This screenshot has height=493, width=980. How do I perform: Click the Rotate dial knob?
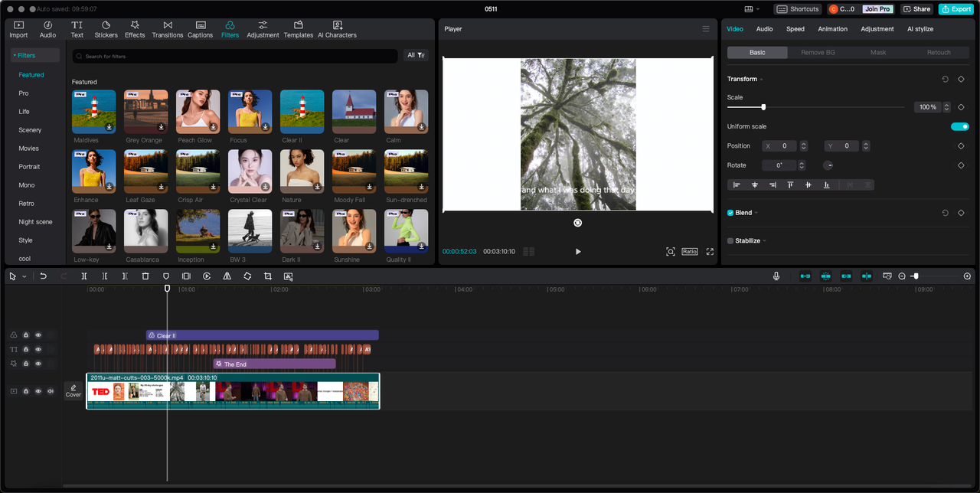pyautogui.click(x=828, y=165)
